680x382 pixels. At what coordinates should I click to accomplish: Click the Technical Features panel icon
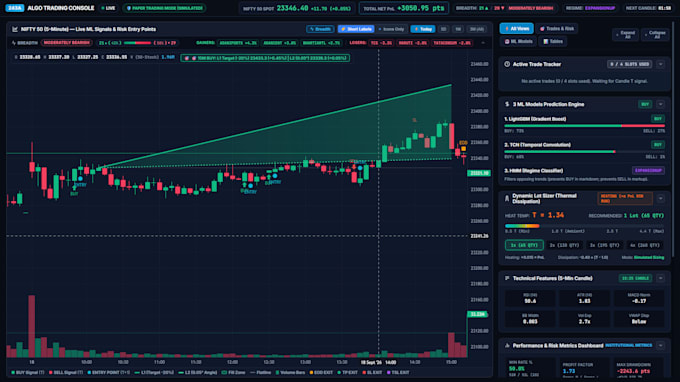click(507, 278)
